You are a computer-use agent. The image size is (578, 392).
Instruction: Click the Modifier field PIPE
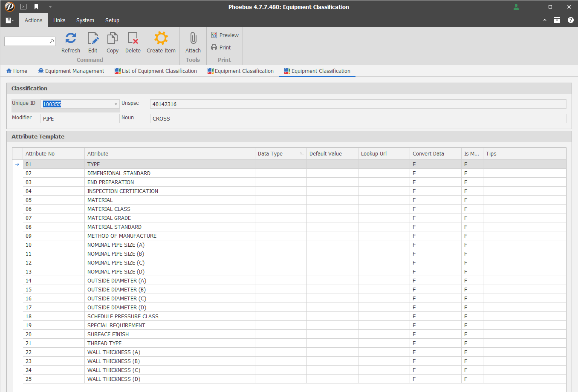click(80, 119)
